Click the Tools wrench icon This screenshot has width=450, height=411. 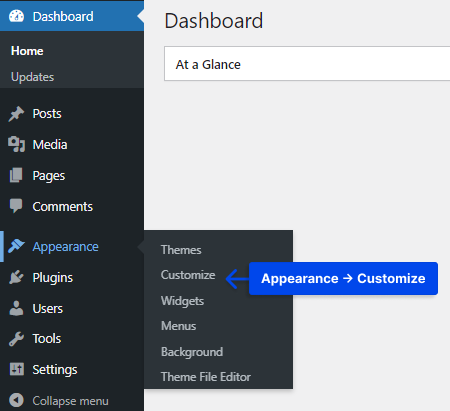click(16, 339)
